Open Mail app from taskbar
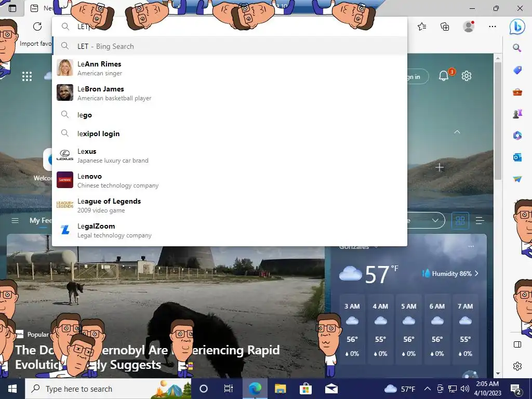This screenshot has width=532, height=399. (x=331, y=389)
